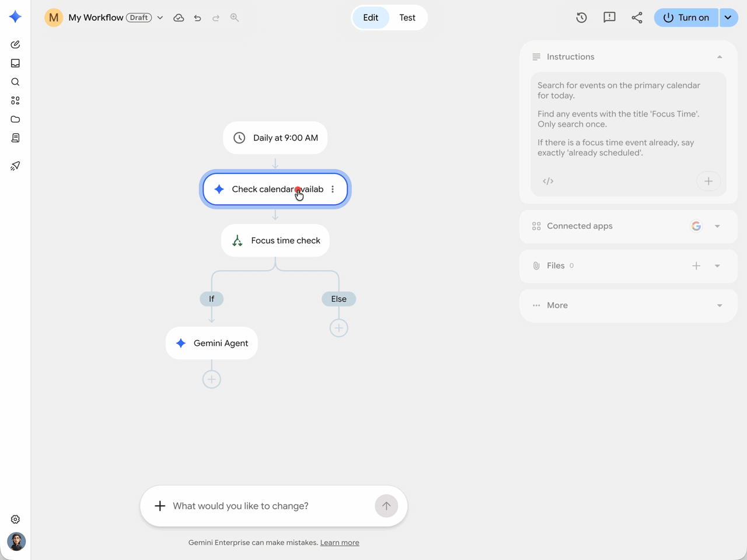The image size is (747, 560).
Task: Click the sidebar search icon
Action: click(x=15, y=82)
